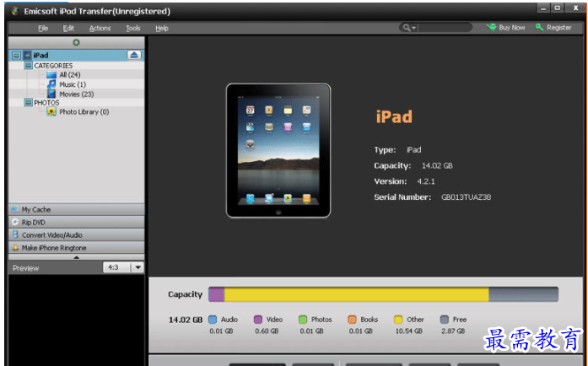588x366 pixels.
Task: Click the Register button
Action: coord(553,27)
